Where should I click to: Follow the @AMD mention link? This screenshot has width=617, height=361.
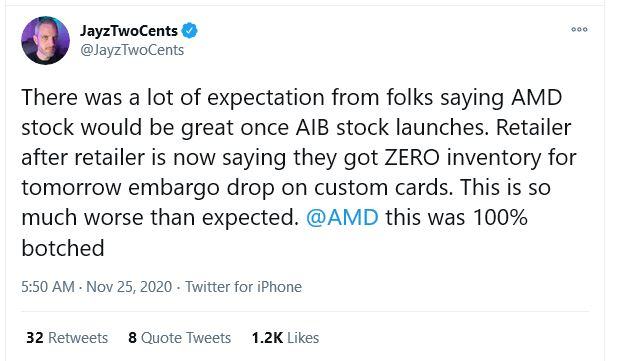(342, 217)
